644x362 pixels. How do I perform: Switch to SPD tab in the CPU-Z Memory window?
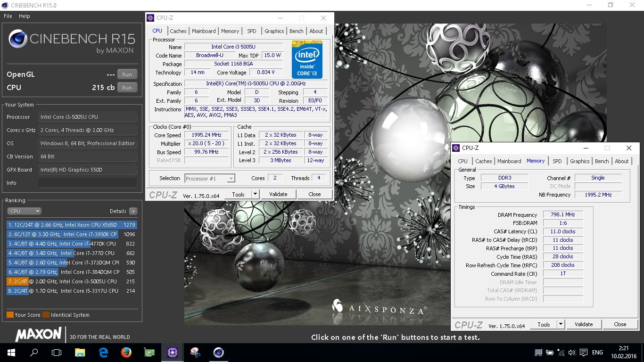click(557, 161)
